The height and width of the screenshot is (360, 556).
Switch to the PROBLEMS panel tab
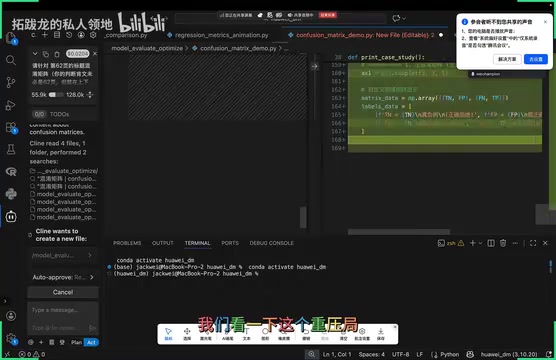click(127, 243)
